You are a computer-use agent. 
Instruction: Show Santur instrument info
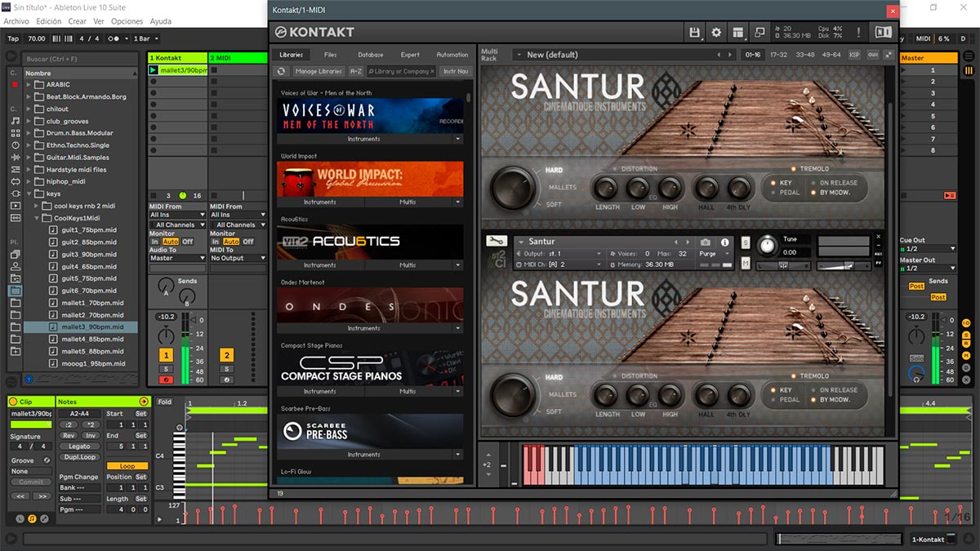724,242
